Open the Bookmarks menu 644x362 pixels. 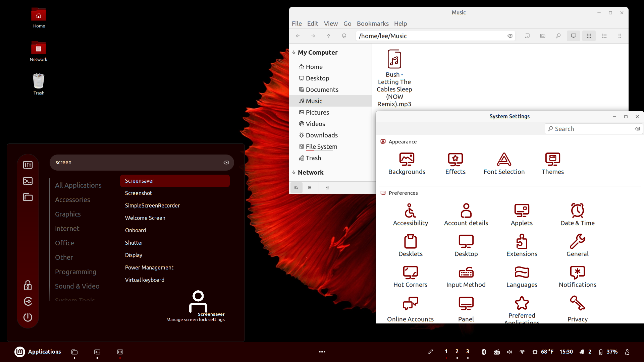372,23
